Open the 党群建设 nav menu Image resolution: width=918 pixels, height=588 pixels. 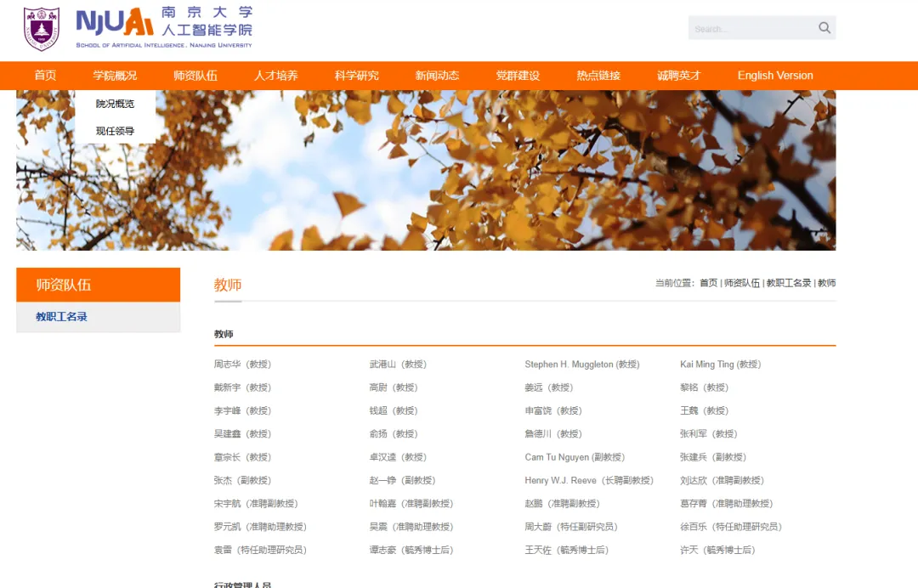click(x=518, y=76)
